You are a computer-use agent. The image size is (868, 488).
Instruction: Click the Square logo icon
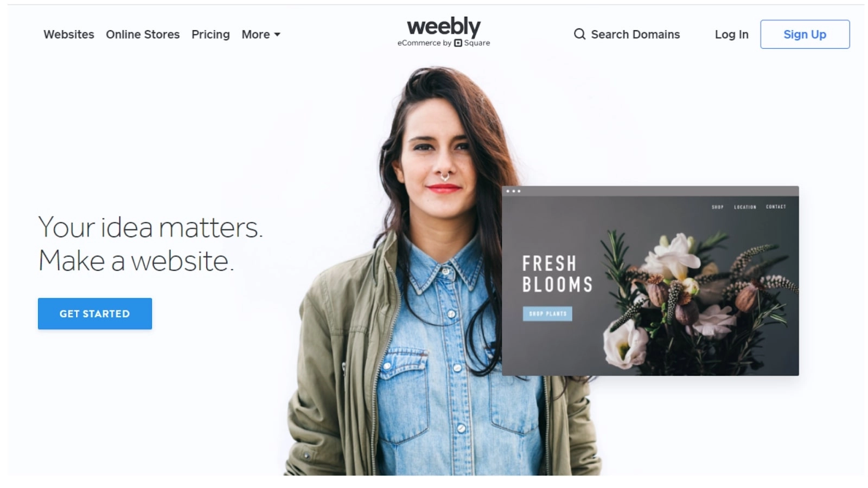[x=458, y=43]
